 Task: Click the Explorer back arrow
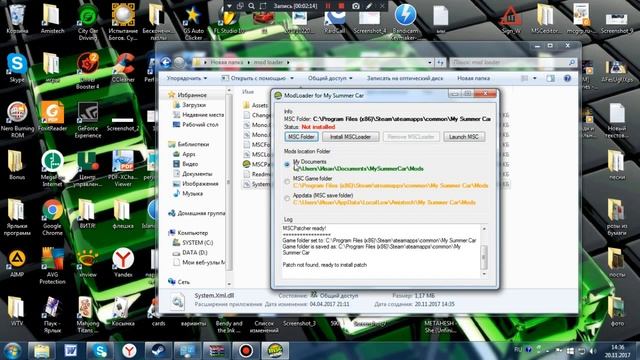pos(165,62)
